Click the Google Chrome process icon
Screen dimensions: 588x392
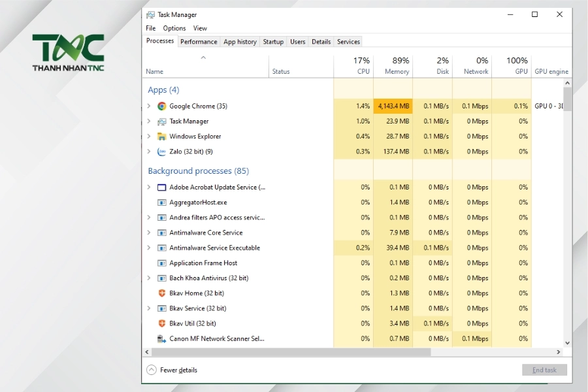(x=161, y=106)
